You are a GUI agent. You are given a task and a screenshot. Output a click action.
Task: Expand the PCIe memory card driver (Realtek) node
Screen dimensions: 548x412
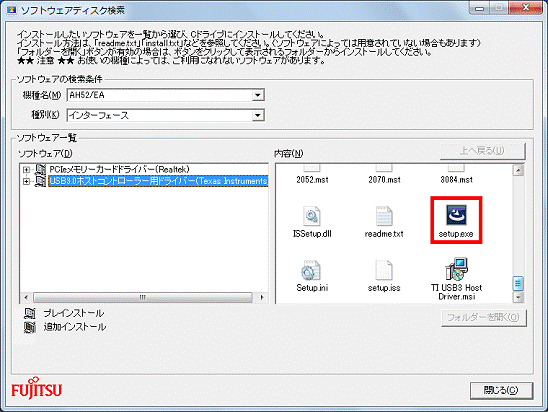point(26,170)
